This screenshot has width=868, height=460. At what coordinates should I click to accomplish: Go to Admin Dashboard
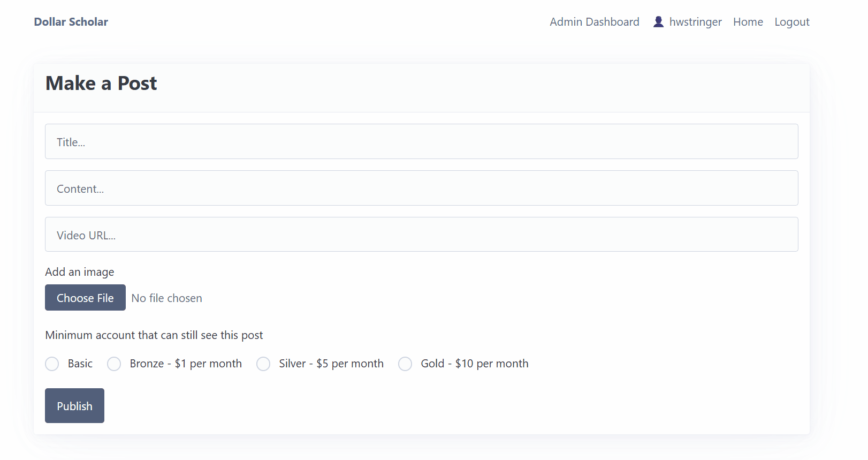click(x=594, y=22)
